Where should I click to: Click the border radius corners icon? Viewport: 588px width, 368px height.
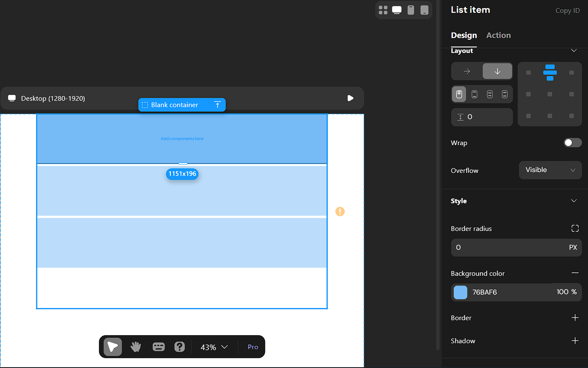pyautogui.click(x=575, y=228)
